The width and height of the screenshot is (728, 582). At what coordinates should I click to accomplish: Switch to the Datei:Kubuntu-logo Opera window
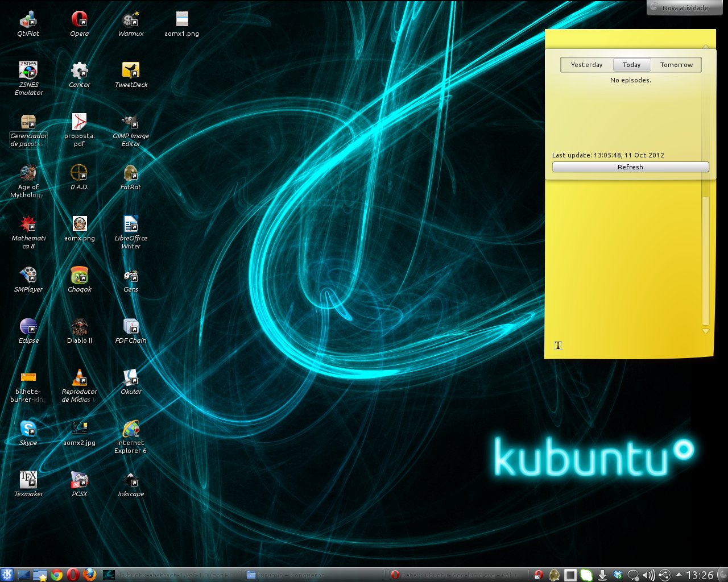click(x=458, y=575)
